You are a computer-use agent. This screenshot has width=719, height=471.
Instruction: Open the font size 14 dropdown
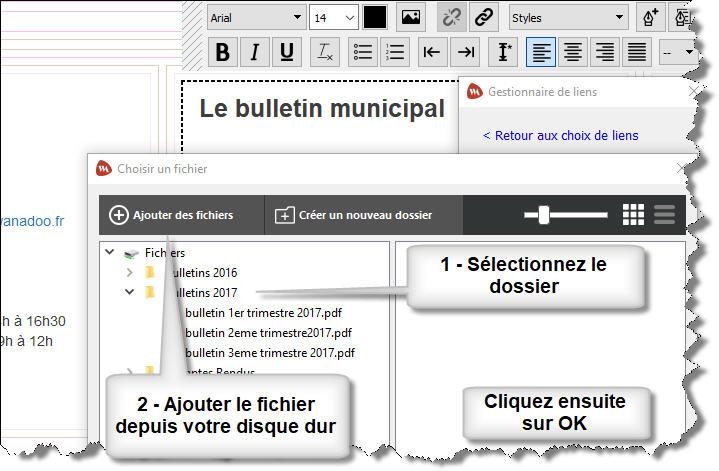click(334, 17)
